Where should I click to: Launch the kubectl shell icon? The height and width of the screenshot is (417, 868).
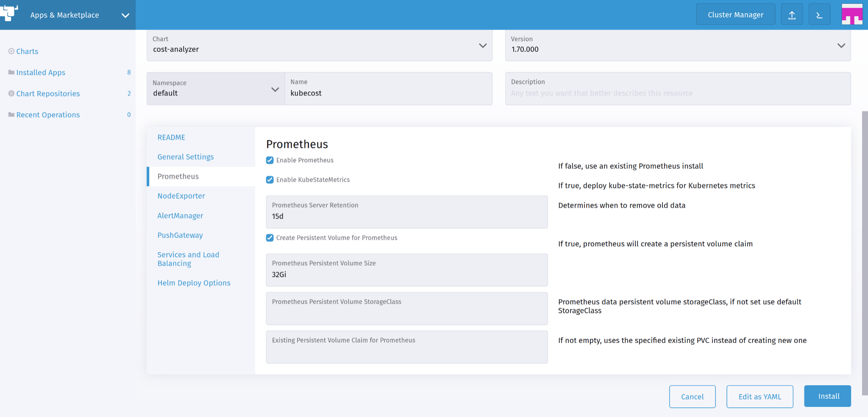[x=819, y=14]
